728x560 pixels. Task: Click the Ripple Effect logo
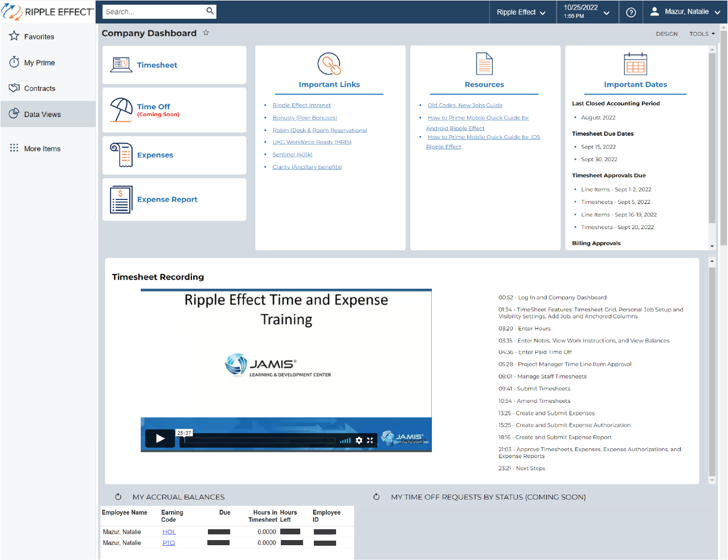click(x=47, y=11)
